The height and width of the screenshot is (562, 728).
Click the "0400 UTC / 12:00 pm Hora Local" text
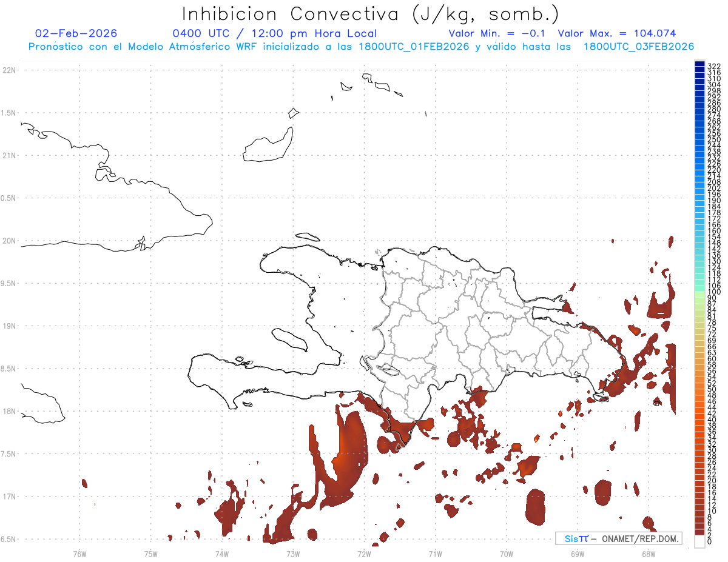(x=274, y=33)
